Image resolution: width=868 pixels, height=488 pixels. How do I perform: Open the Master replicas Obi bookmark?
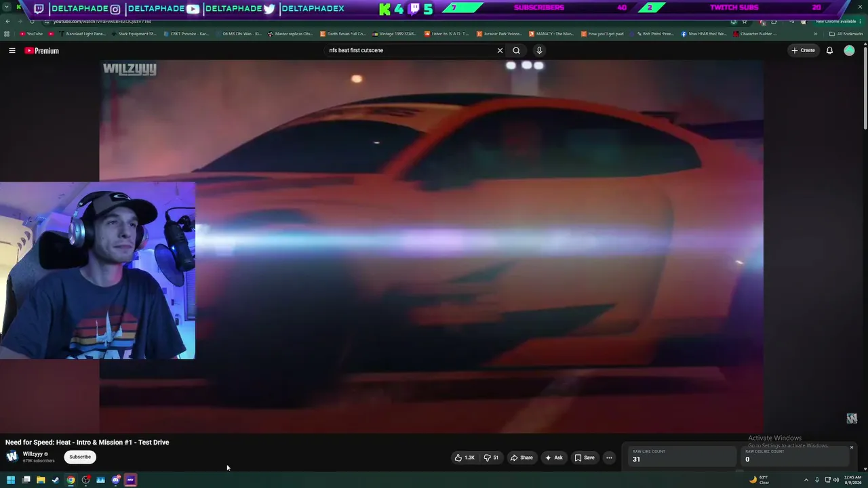click(x=290, y=34)
